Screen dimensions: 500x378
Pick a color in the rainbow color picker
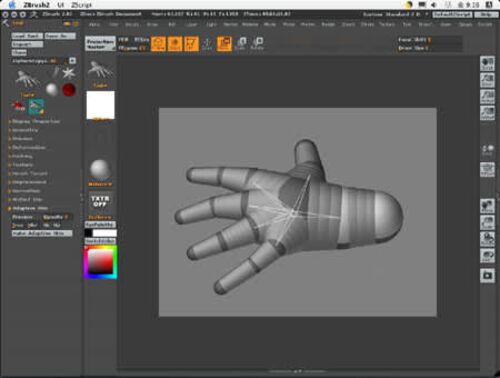[101, 262]
